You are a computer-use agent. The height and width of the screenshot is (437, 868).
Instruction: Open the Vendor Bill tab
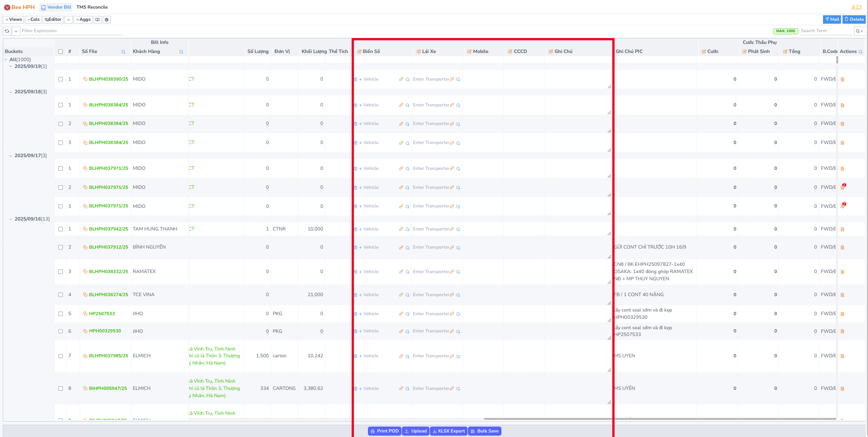coord(56,7)
